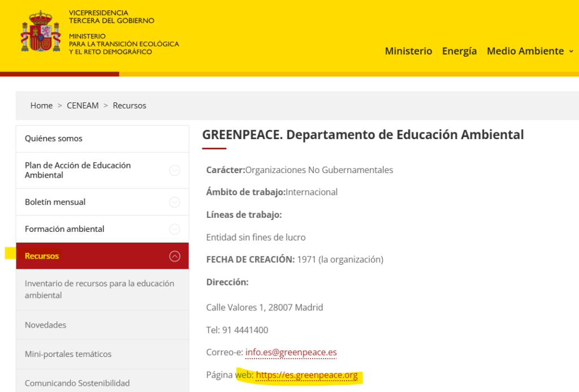The width and height of the screenshot is (579, 392).
Task: Open the Energía menu item
Action: (459, 51)
